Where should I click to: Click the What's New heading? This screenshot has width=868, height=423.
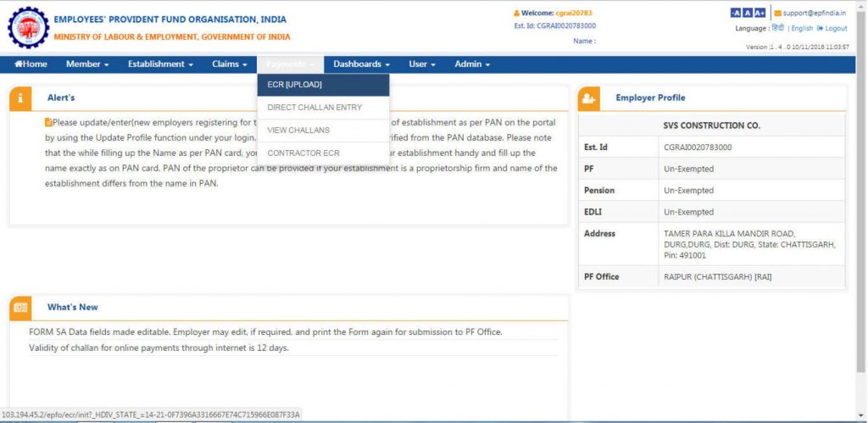click(x=73, y=307)
